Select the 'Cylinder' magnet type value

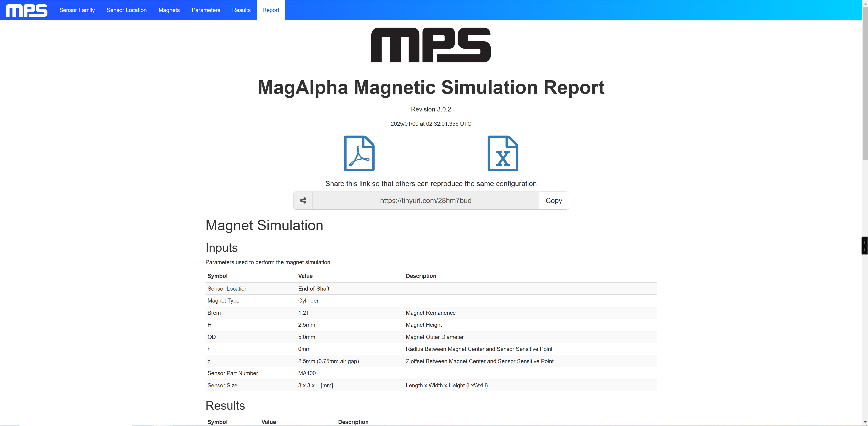click(x=308, y=301)
